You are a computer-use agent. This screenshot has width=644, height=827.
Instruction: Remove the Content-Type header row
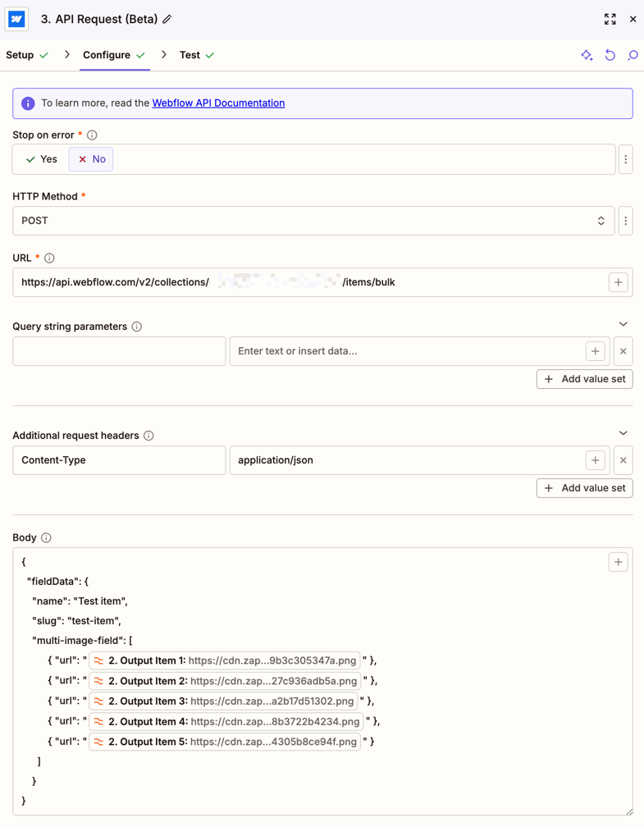coord(623,460)
